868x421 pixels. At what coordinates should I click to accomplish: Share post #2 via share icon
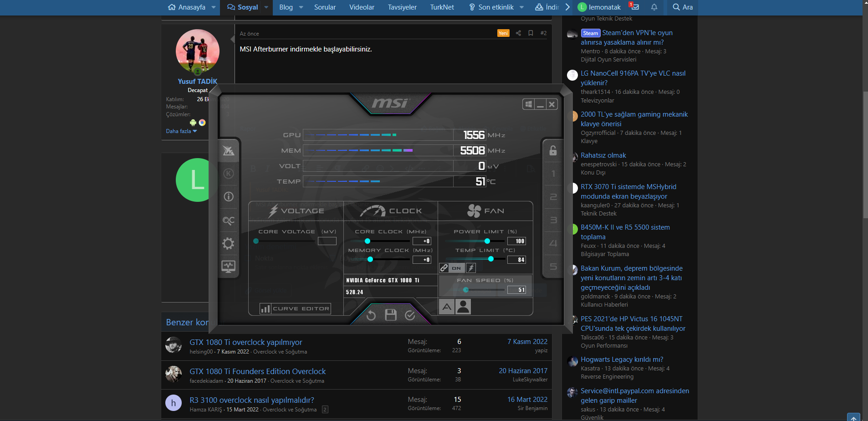(518, 33)
